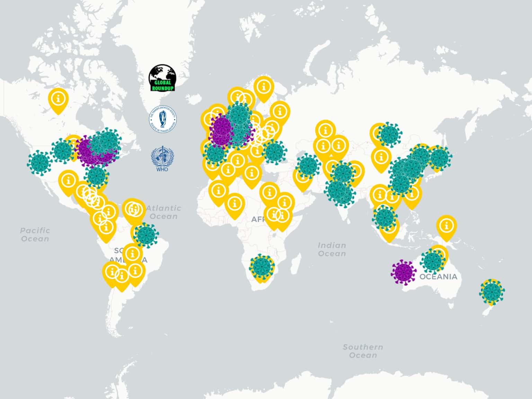This screenshot has height=399, width=532.
Task: Click the teal virus marker in Iran
Action: pyautogui.click(x=308, y=165)
